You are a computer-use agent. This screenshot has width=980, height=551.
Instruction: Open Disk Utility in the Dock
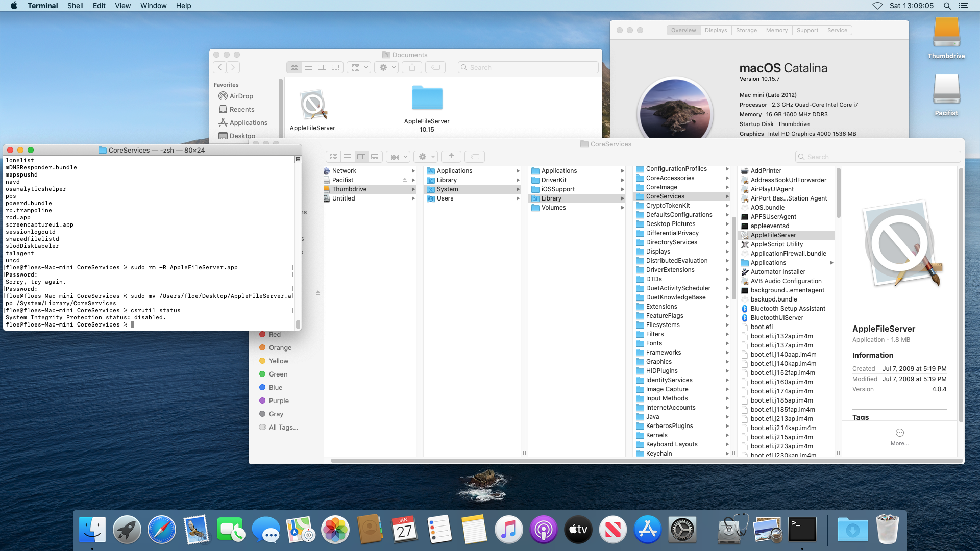(733, 529)
